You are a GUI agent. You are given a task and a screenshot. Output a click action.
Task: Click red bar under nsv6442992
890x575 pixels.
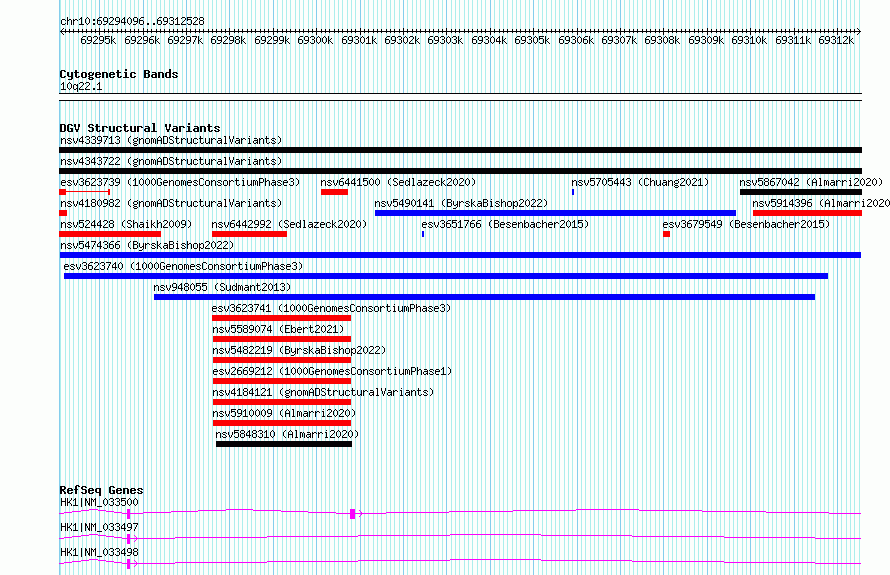(249, 234)
